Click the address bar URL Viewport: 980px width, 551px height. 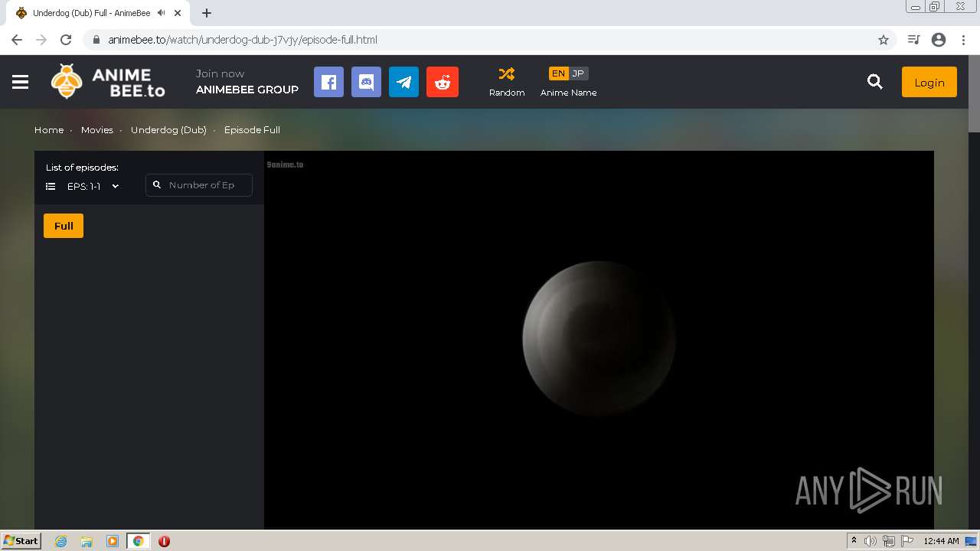coord(243,40)
